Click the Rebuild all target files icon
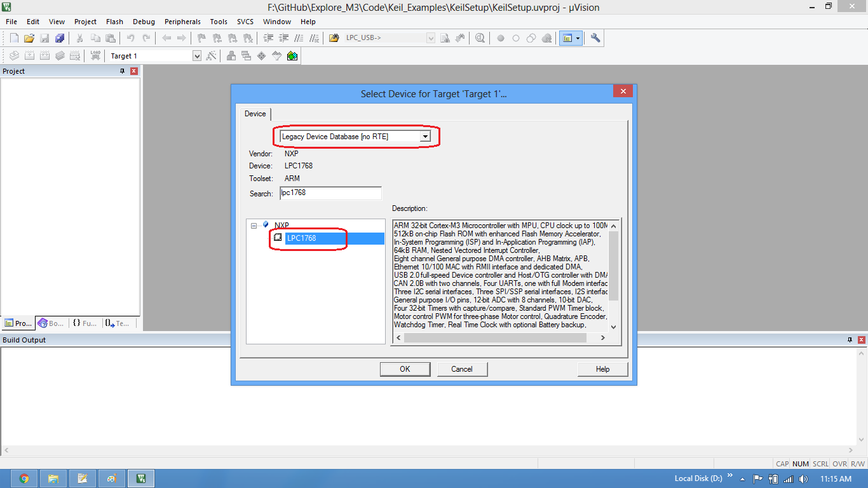The width and height of the screenshot is (868, 488). (44, 56)
